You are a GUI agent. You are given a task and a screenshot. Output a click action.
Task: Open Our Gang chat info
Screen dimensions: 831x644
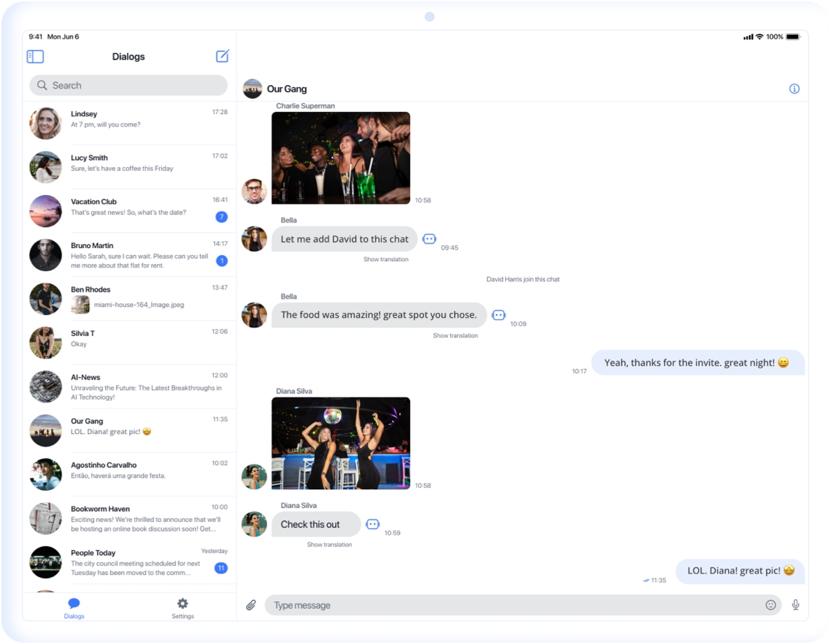click(x=794, y=88)
